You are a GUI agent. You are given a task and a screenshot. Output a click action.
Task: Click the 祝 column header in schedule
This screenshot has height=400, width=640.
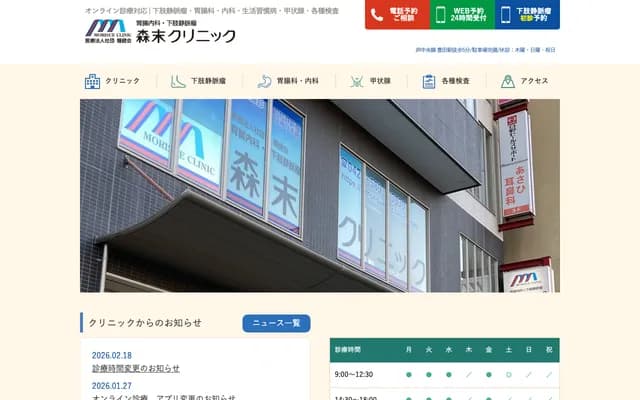549,350
